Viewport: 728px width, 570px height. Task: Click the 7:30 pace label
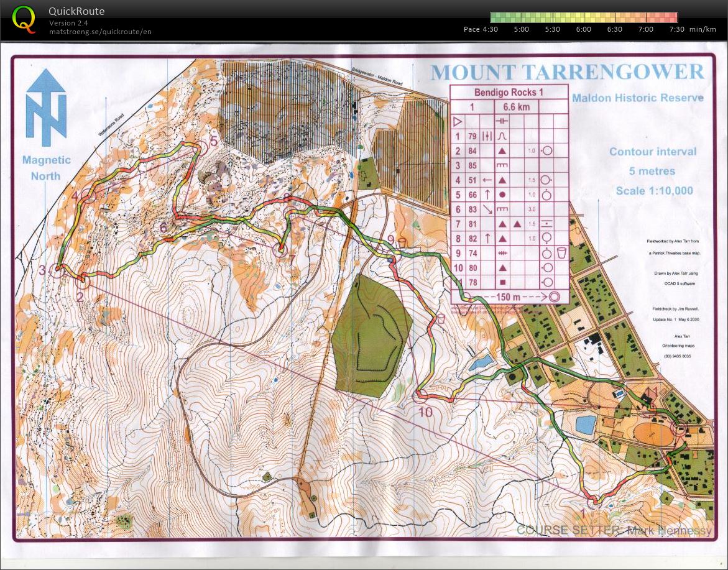click(676, 29)
